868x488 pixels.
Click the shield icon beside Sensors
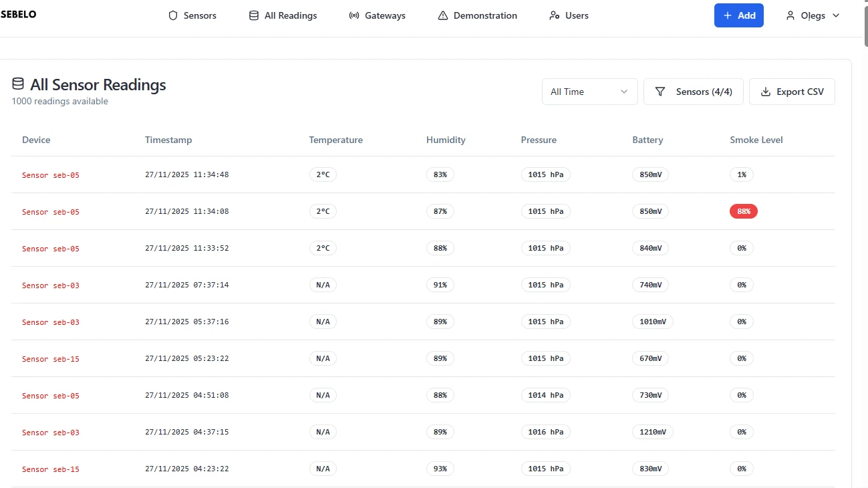point(173,15)
